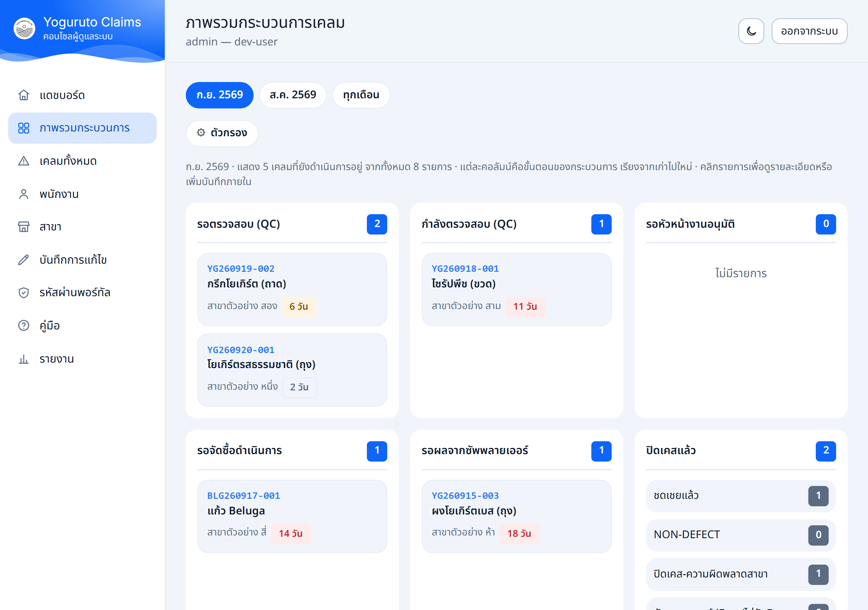Click the 18 วัน age badge
Viewport: 868px width, 610px height.
point(519,533)
